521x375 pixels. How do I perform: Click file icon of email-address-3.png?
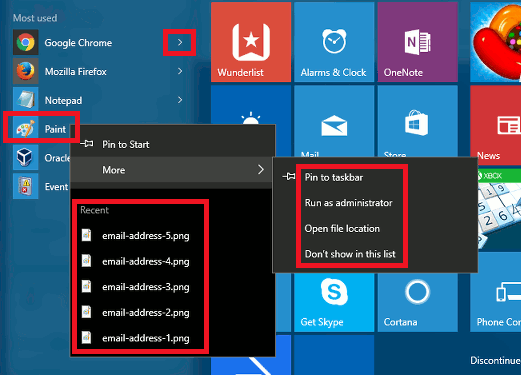87,286
